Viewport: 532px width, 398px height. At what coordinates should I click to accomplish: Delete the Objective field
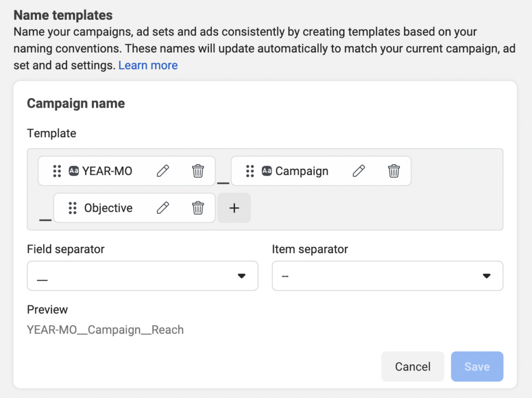197,208
